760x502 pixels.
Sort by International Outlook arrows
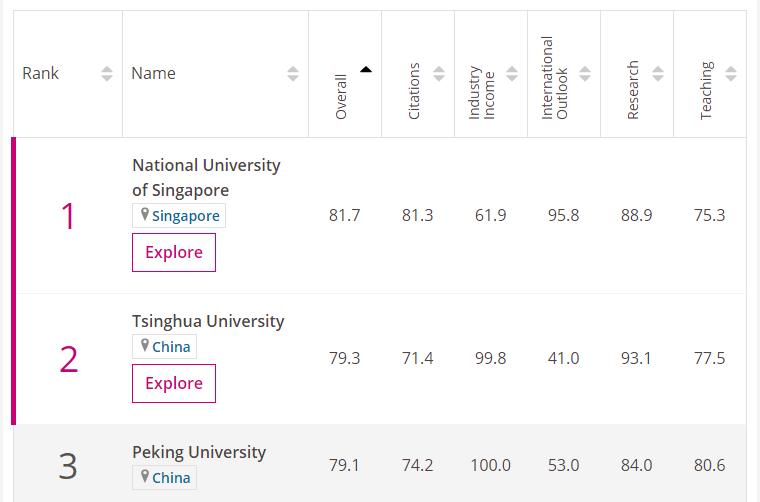point(585,74)
